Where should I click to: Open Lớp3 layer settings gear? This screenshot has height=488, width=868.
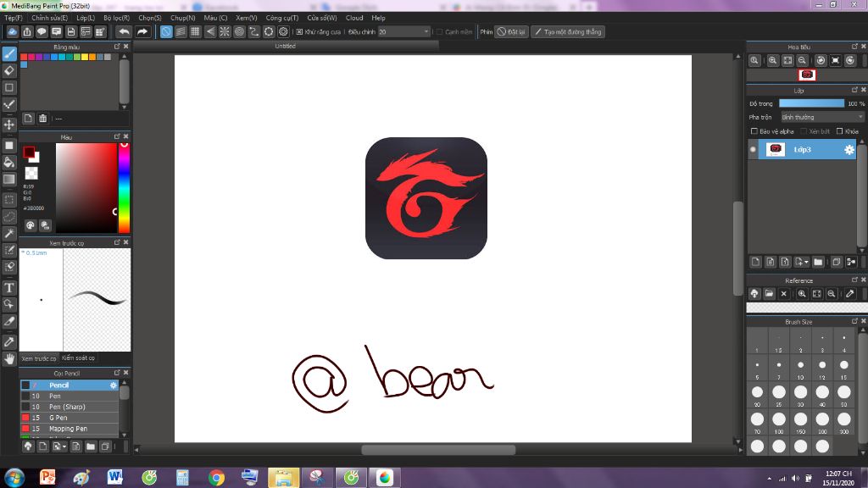(849, 149)
